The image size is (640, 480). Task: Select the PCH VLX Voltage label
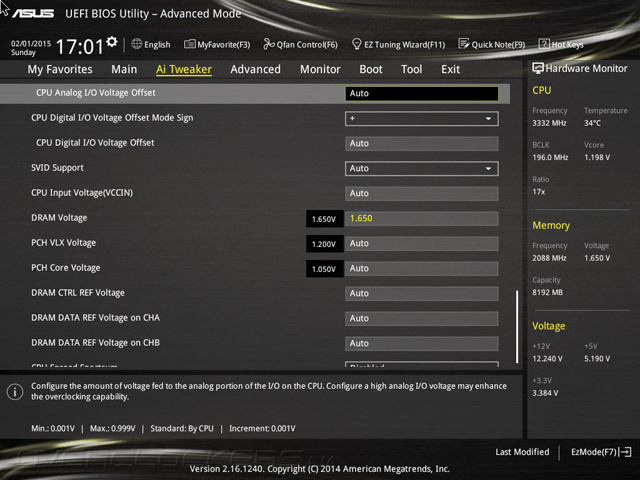(x=64, y=243)
